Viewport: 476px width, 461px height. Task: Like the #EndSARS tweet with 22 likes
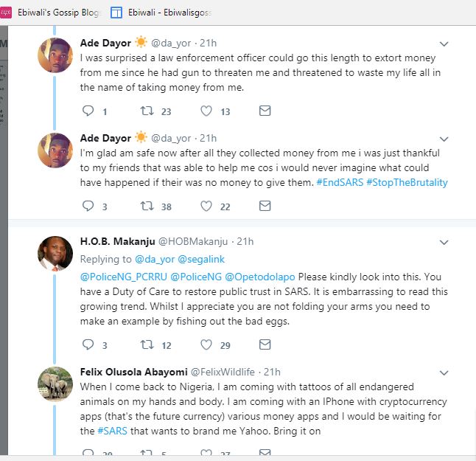pyautogui.click(x=206, y=206)
